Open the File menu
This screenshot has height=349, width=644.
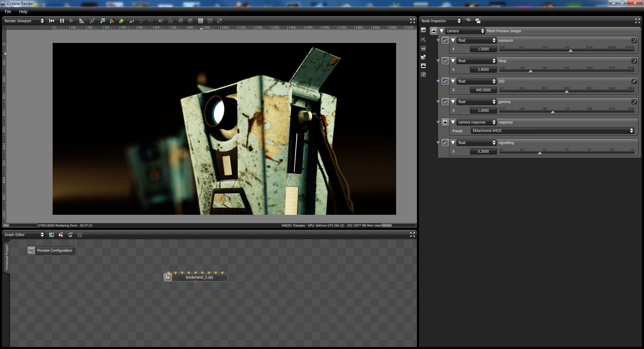point(8,11)
